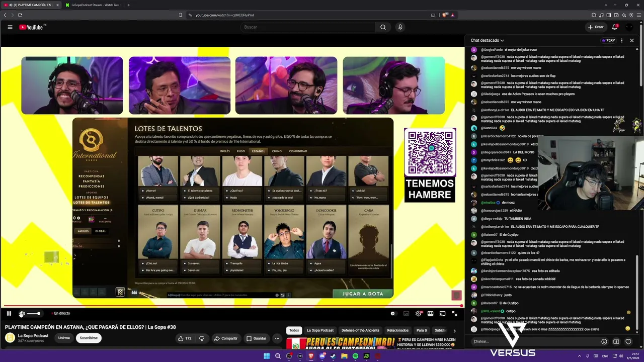The height and width of the screenshot is (362, 644).
Task: Start voice search with microphone
Action: coord(400,27)
